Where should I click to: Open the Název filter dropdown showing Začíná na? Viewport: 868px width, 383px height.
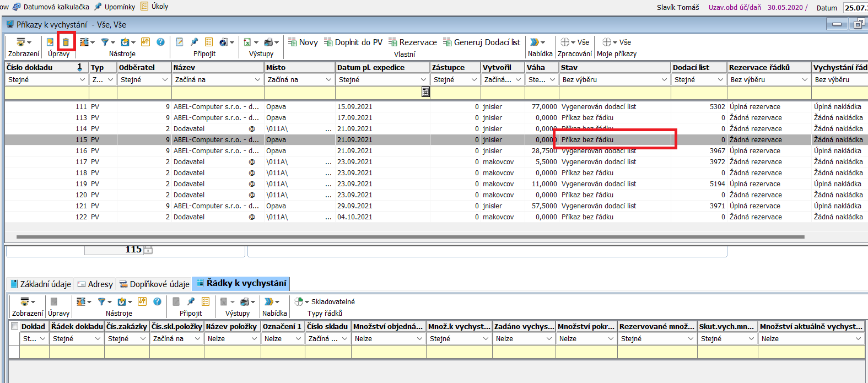pyautogui.click(x=257, y=80)
